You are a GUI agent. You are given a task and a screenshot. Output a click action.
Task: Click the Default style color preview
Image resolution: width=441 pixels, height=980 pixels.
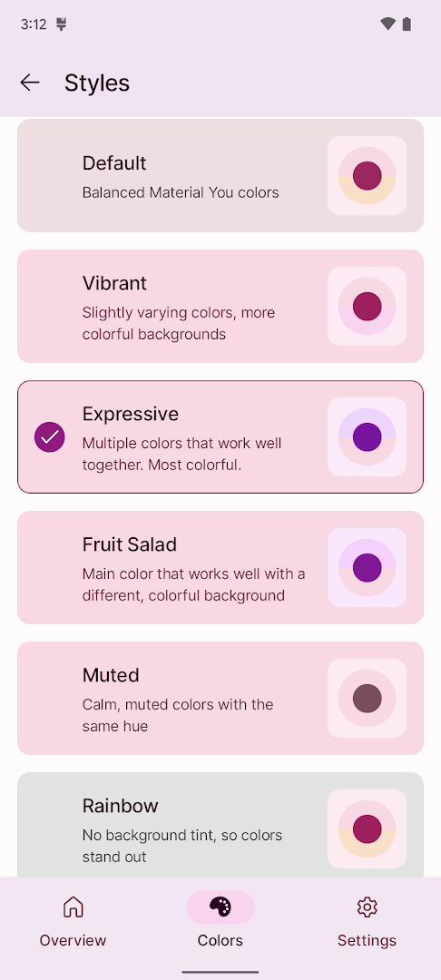coord(367,176)
